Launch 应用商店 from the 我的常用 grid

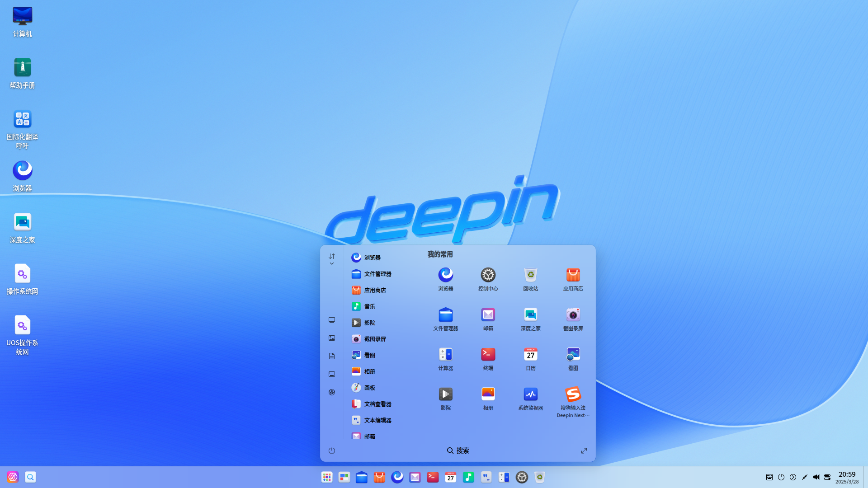pos(573,279)
